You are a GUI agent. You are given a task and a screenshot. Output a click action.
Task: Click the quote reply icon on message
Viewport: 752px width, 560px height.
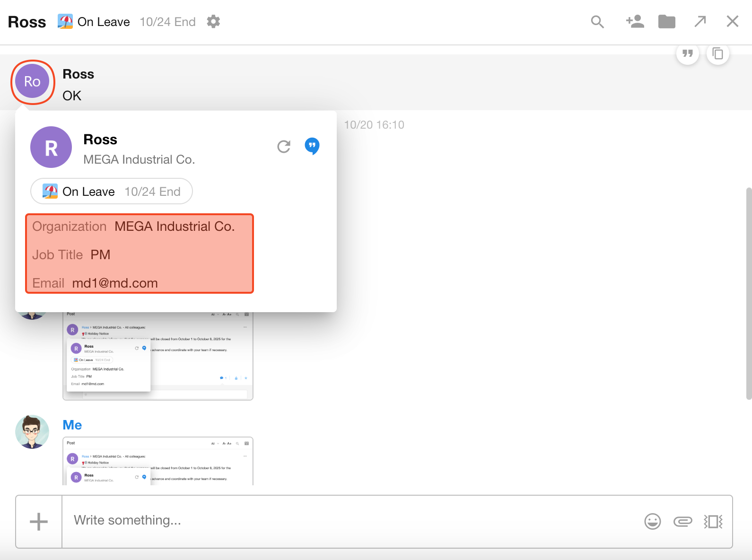click(x=688, y=54)
